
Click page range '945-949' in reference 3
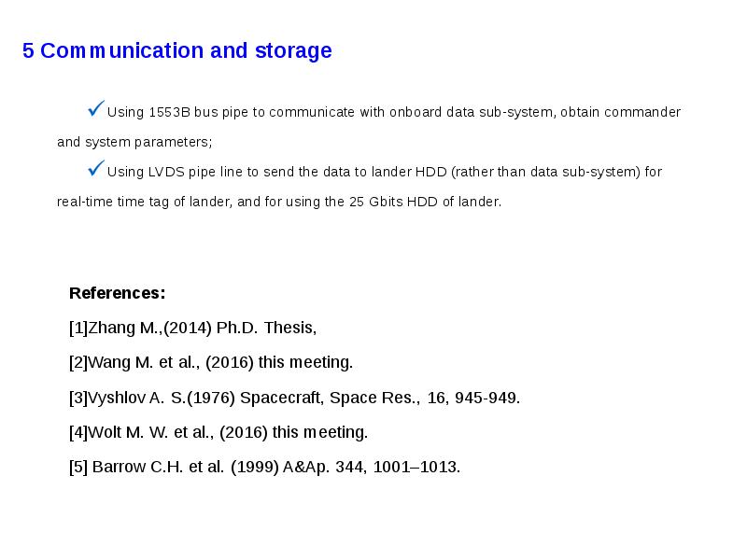click(486, 398)
